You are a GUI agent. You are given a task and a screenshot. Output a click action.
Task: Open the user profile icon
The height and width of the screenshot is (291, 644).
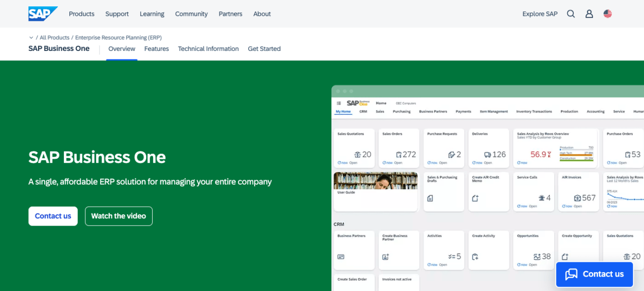[x=589, y=14]
